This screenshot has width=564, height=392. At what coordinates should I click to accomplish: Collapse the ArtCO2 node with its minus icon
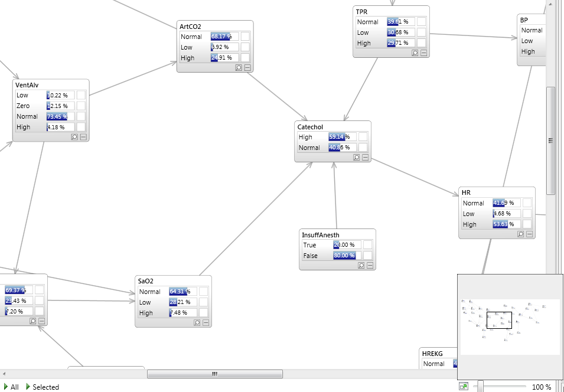click(246, 68)
